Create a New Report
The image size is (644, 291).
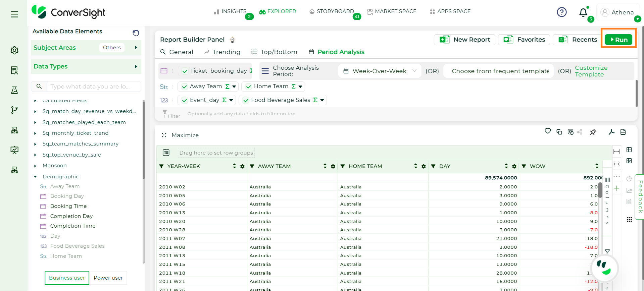(464, 40)
